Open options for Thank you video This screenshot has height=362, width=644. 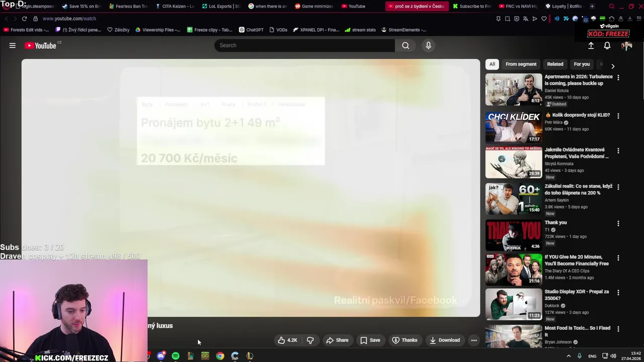coord(618,223)
